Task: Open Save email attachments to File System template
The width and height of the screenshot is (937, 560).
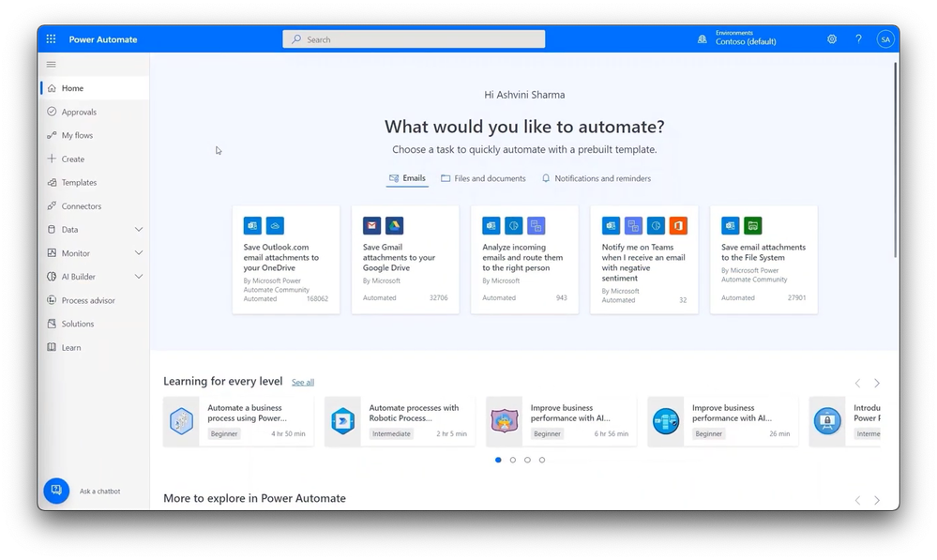Action: tap(763, 260)
